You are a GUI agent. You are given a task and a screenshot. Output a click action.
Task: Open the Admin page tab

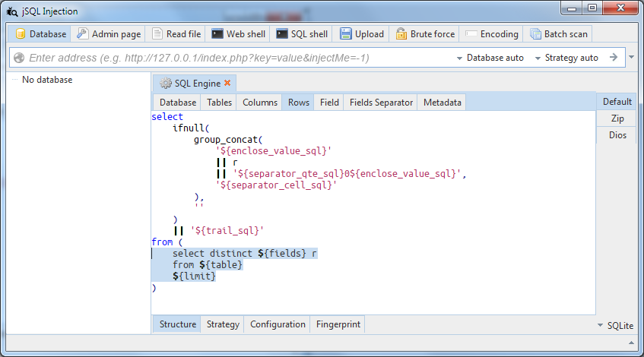click(x=109, y=34)
